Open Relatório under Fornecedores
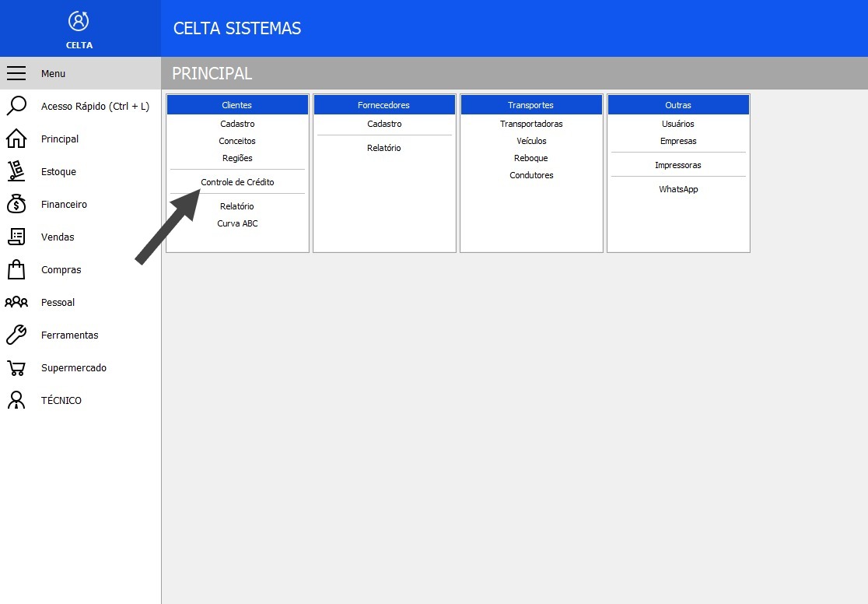Screen dimensions: 868x604 [x=384, y=148]
